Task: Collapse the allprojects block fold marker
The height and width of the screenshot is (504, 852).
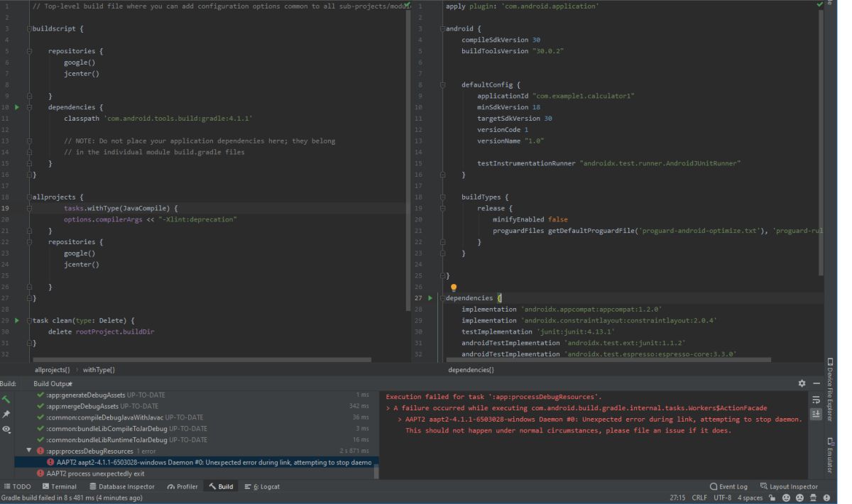Action: pyautogui.click(x=29, y=197)
